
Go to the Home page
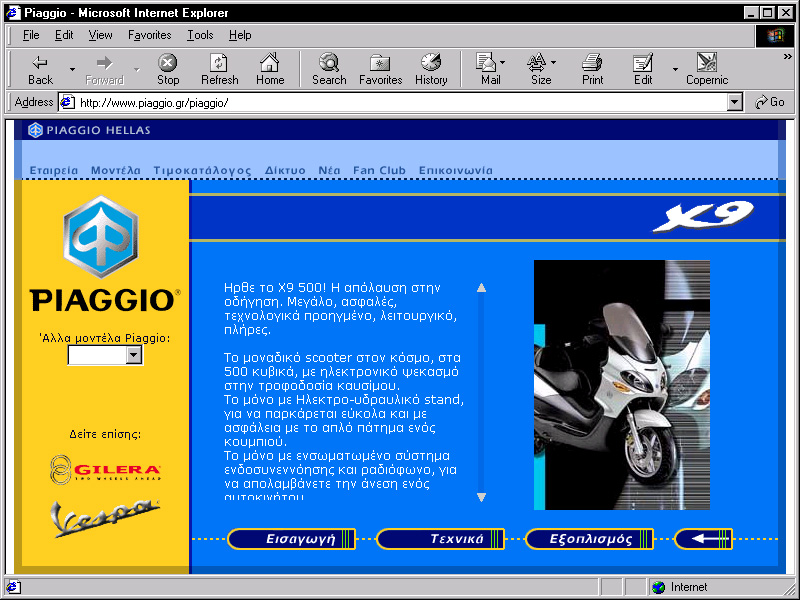(270, 70)
